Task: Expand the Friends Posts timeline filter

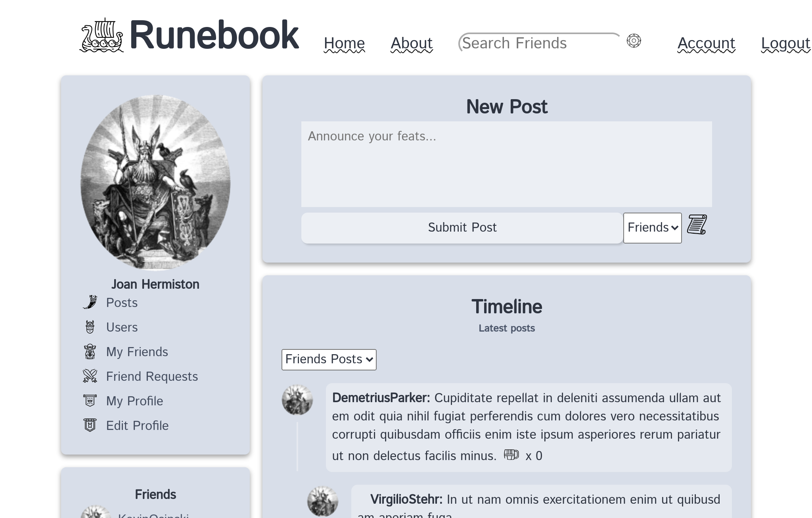Action: pos(329,359)
